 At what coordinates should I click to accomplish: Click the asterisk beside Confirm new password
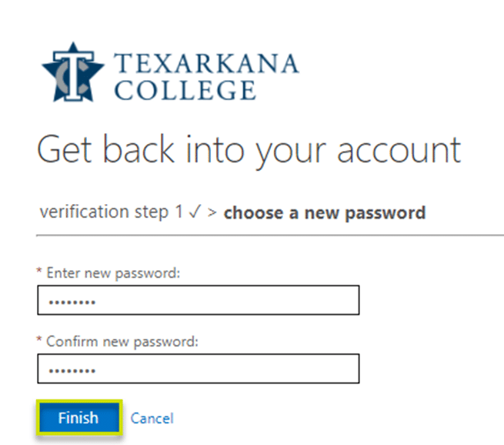pyautogui.click(x=39, y=340)
